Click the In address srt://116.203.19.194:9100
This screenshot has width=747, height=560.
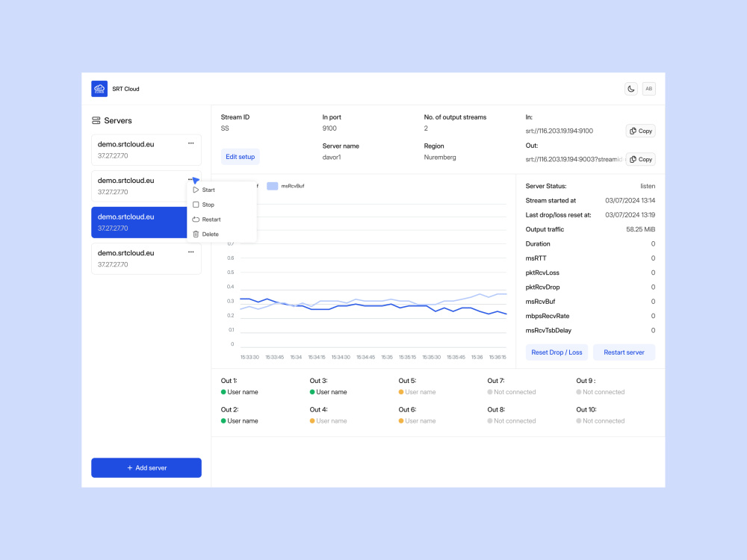[x=560, y=131]
